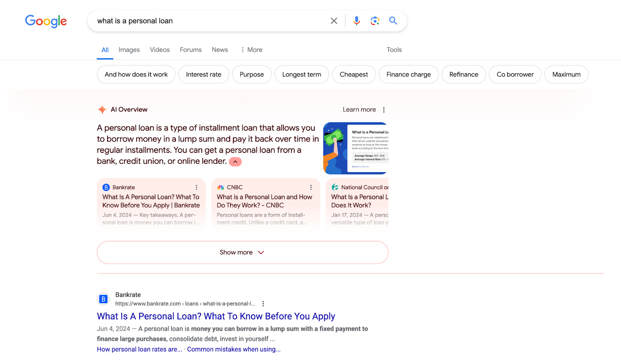Expand AI Overview with Show more
621x364 pixels.
(243, 253)
